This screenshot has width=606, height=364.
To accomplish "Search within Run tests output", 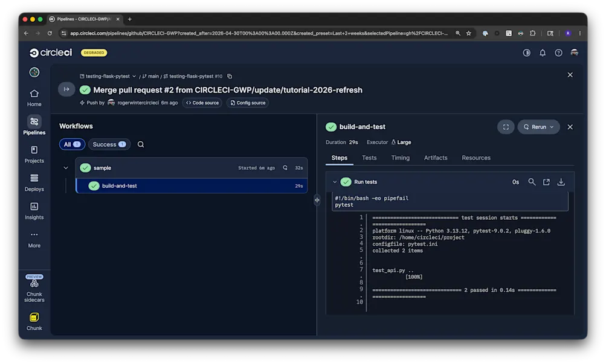I will (532, 182).
